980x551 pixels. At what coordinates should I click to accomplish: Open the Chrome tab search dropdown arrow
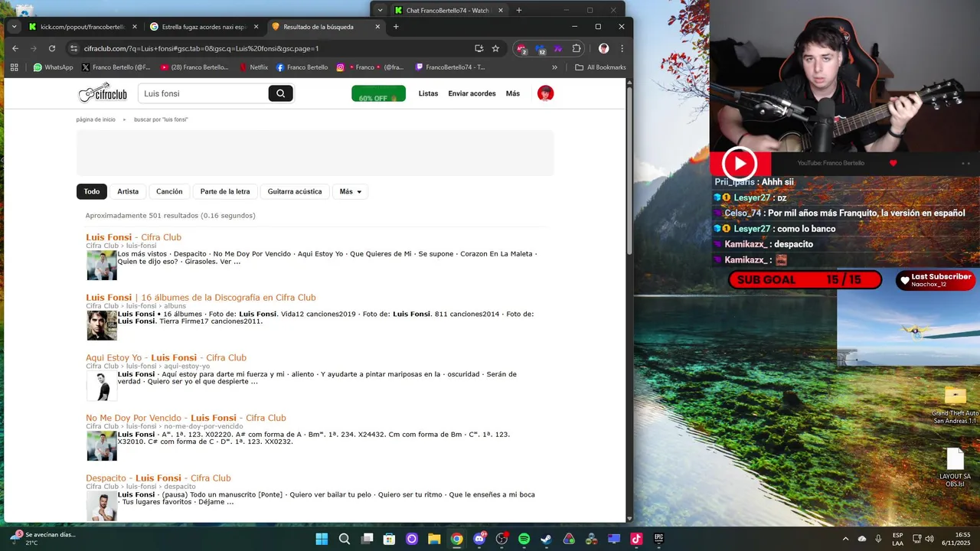(14, 27)
